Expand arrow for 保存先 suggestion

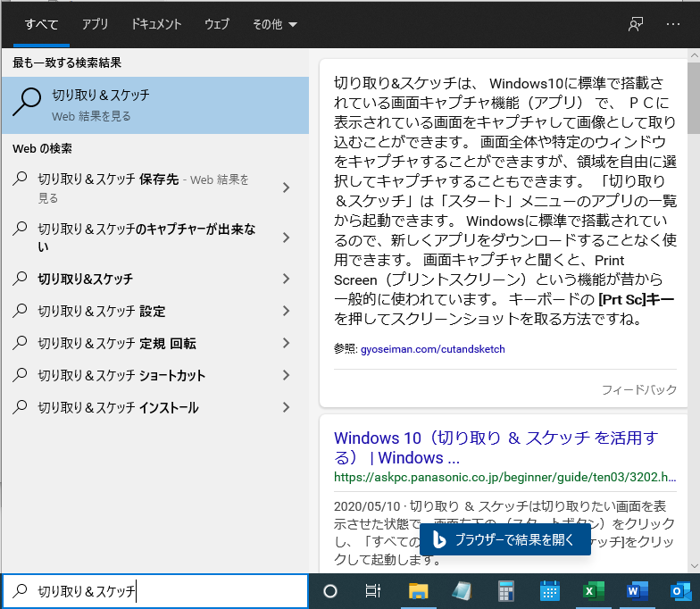pyautogui.click(x=287, y=188)
